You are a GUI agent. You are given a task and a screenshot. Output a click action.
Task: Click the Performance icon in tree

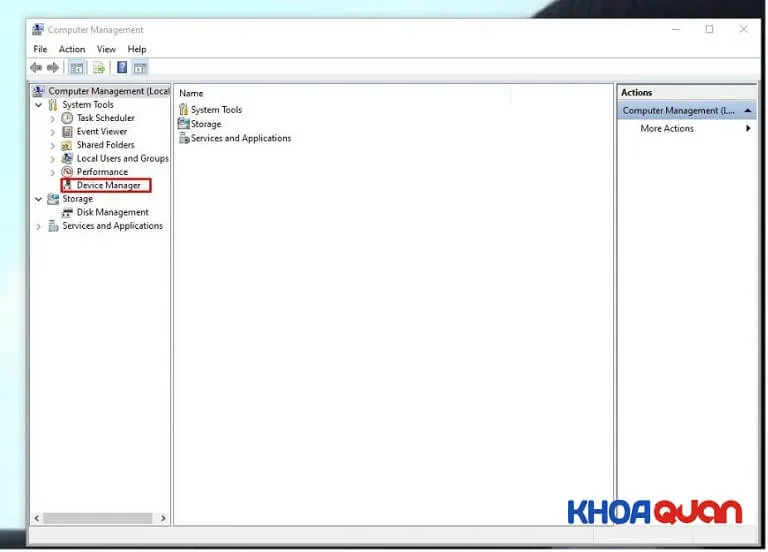(x=67, y=172)
